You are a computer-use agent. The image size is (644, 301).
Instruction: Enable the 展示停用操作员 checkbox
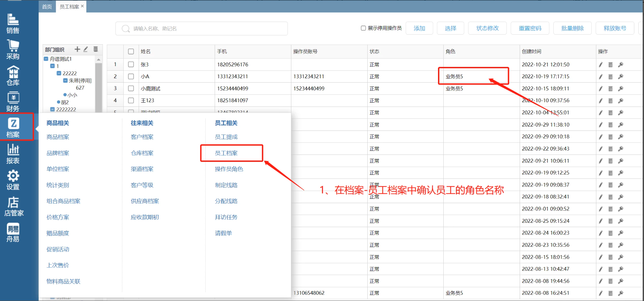point(363,28)
